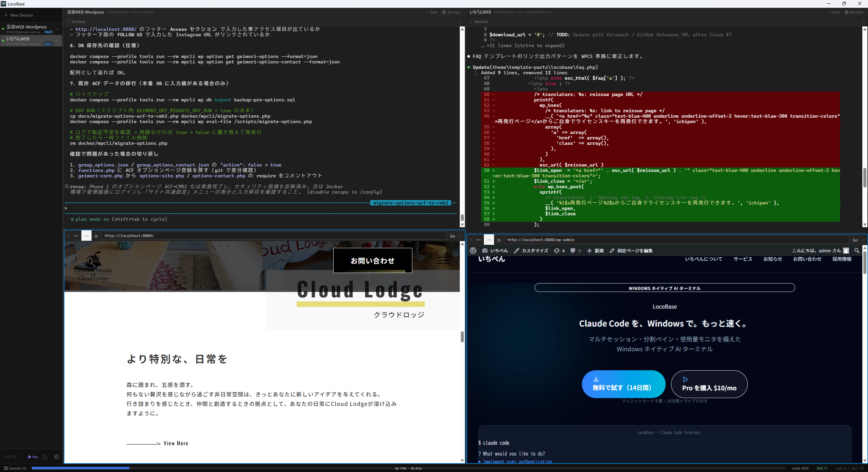The image size is (868, 472).
Task: Click 固定ページを編集 in admin bar
Action: [x=631, y=251]
